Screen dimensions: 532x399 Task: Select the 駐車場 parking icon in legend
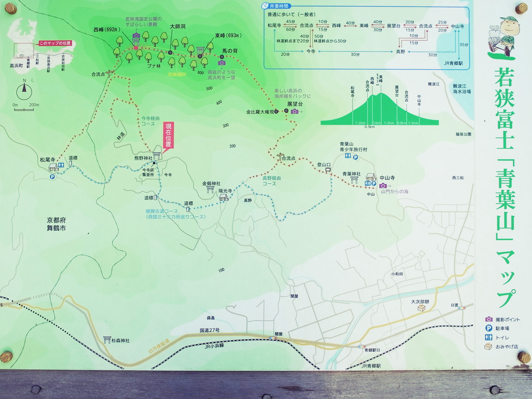coord(489,328)
